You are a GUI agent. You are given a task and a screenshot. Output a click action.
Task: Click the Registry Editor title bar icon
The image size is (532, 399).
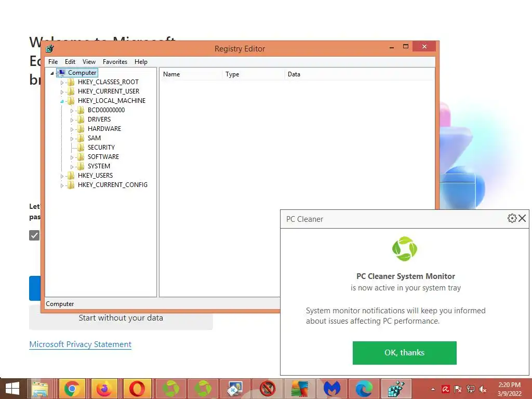[50, 48]
